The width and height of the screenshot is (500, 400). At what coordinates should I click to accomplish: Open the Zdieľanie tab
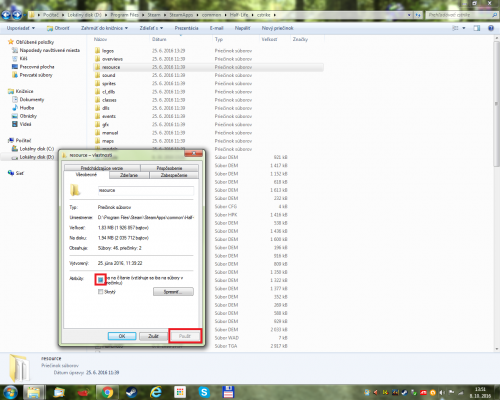(x=129, y=175)
